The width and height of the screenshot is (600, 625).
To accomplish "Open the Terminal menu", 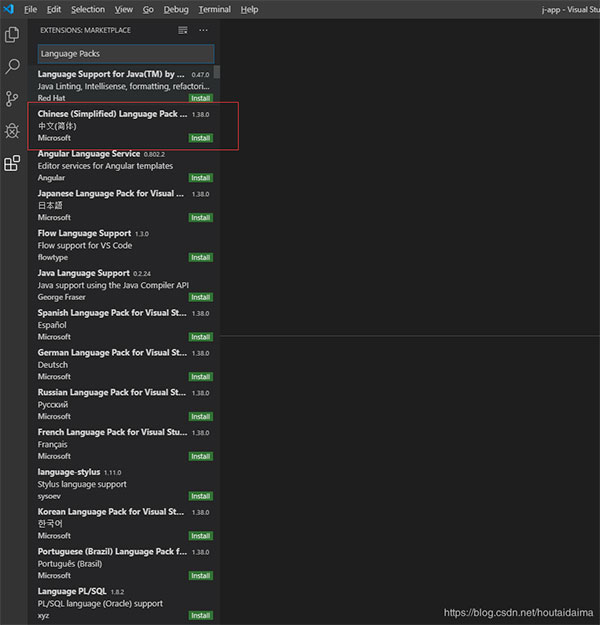I will (x=214, y=9).
